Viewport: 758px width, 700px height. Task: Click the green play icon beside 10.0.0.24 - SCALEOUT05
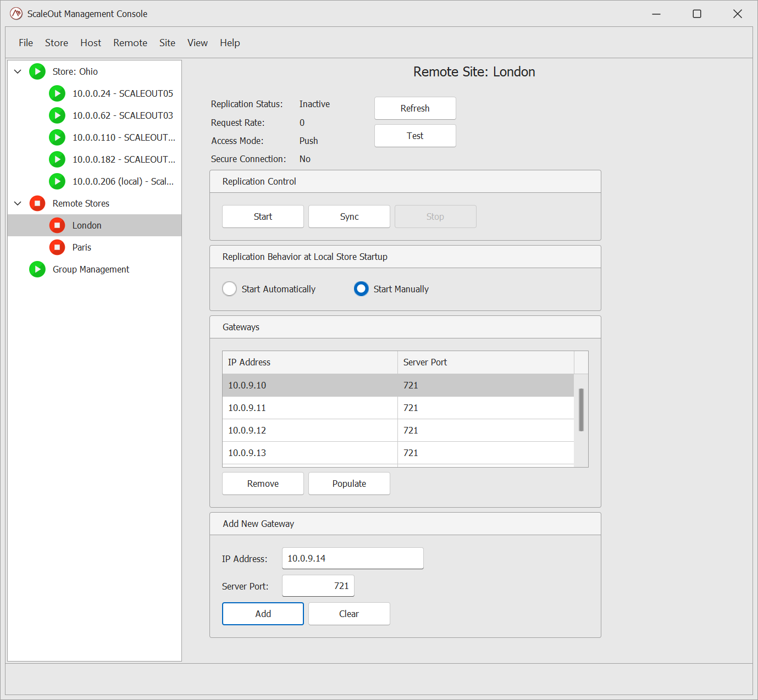(x=57, y=93)
